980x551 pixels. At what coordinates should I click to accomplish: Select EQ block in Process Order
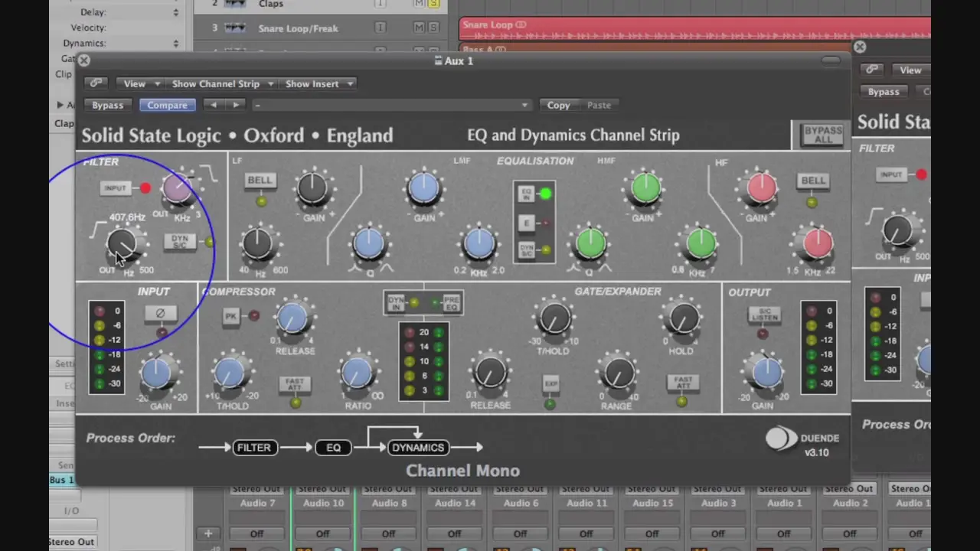tap(333, 448)
